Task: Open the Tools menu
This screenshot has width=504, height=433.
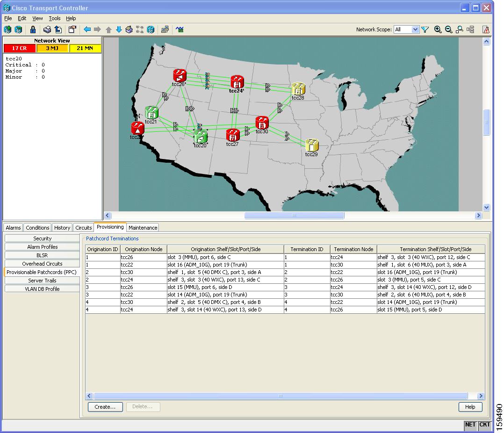Action: (55, 18)
